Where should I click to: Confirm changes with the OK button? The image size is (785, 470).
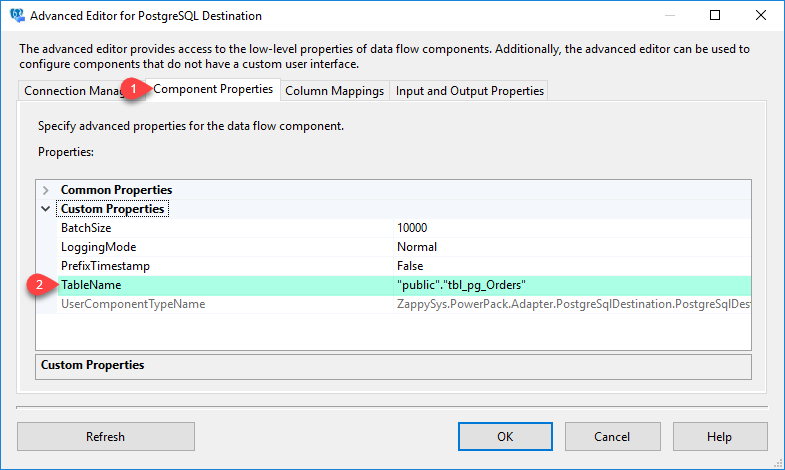pyautogui.click(x=505, y=437)
